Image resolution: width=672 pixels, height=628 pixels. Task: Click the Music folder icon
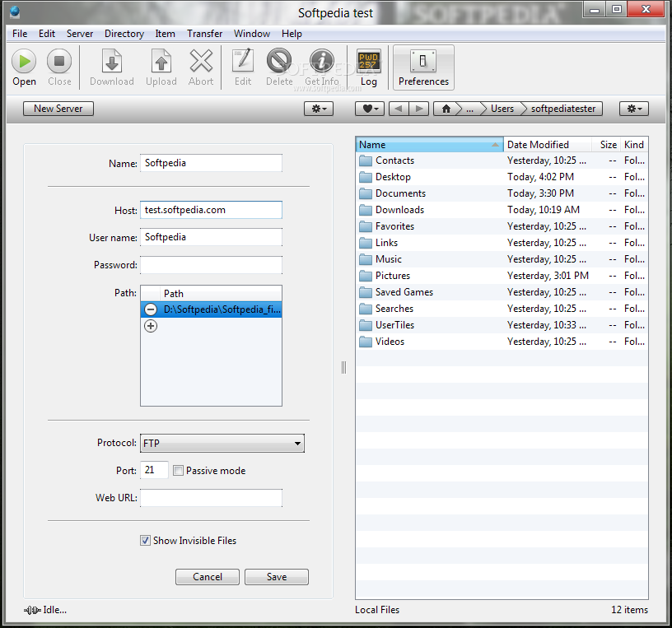pyautogui.click(x=366, y=259)
